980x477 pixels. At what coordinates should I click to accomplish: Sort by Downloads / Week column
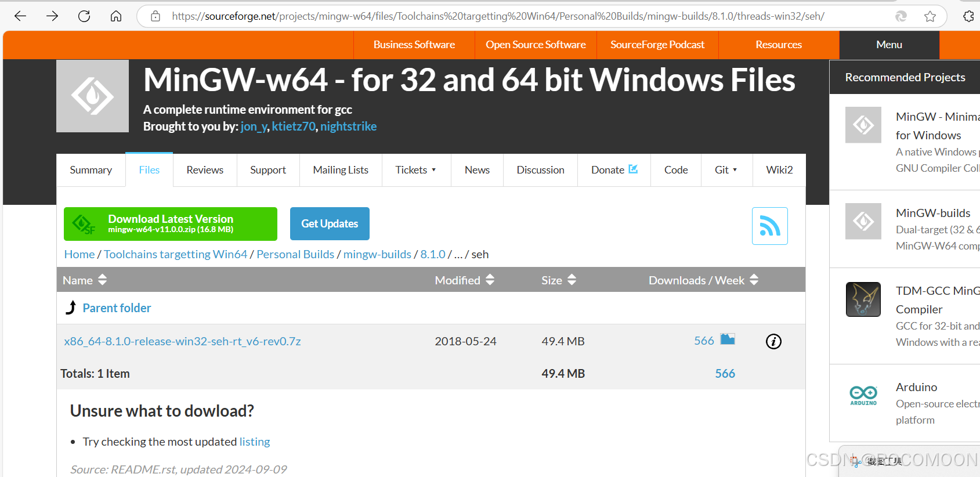tap(703, 280)
